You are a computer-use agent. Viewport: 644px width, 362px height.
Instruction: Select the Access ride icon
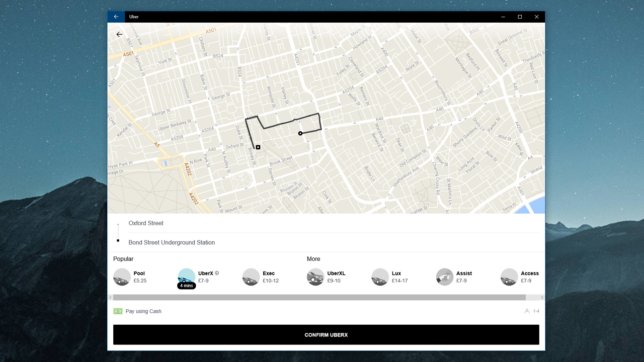509,277
